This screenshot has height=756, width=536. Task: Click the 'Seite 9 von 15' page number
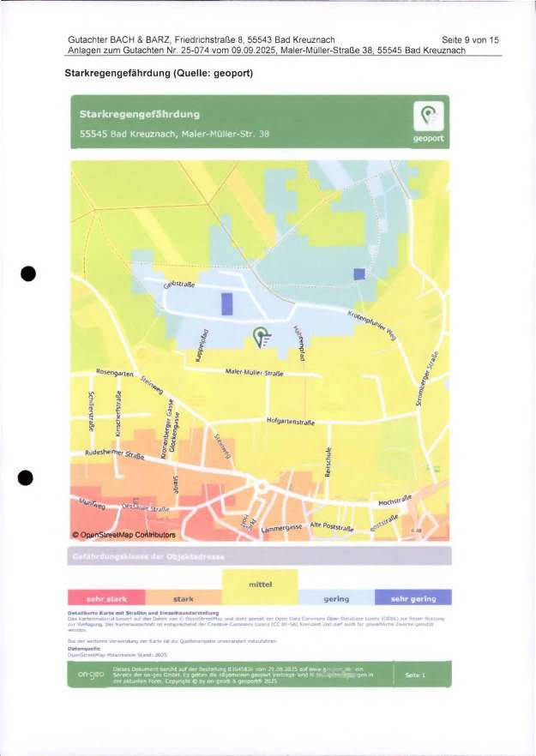tap(470, 40)
